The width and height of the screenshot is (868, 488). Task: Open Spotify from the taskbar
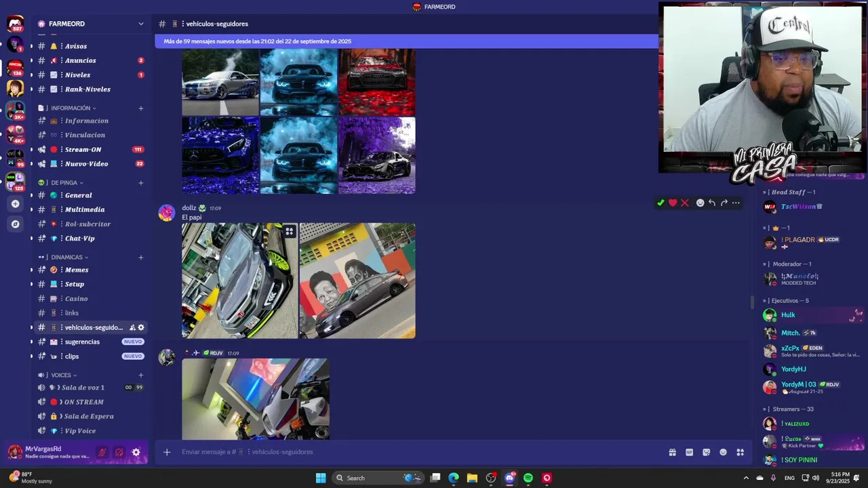click(528, 478)
